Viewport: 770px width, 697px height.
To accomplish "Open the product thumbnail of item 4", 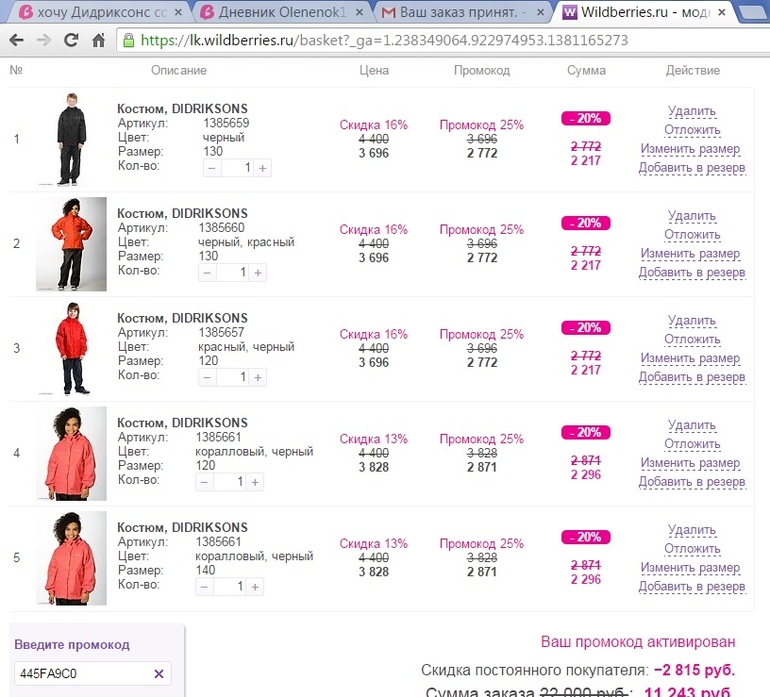I will point(72,454).
